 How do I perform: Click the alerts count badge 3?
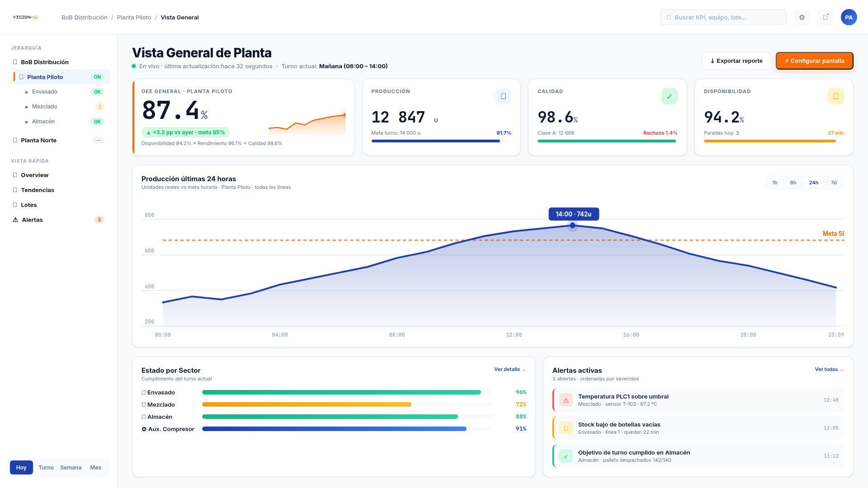tap(99, 220)
